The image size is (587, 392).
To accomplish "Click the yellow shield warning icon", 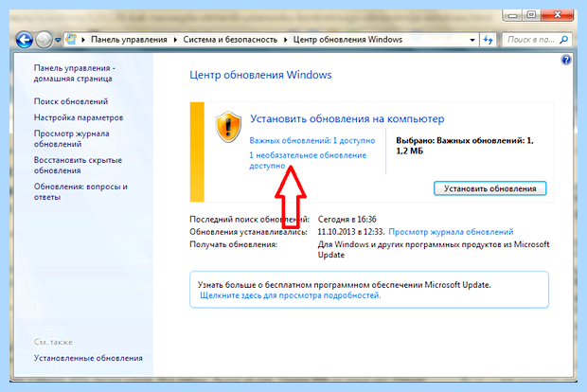I will (x=228, y=127).
